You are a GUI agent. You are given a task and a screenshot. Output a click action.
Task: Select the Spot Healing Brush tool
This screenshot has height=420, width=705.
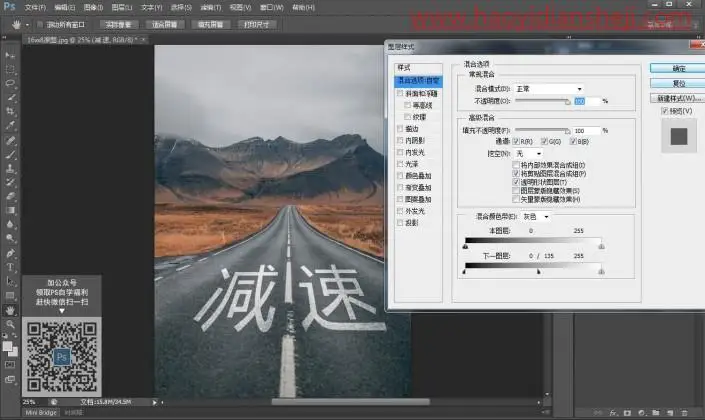[x=10, y=140]
